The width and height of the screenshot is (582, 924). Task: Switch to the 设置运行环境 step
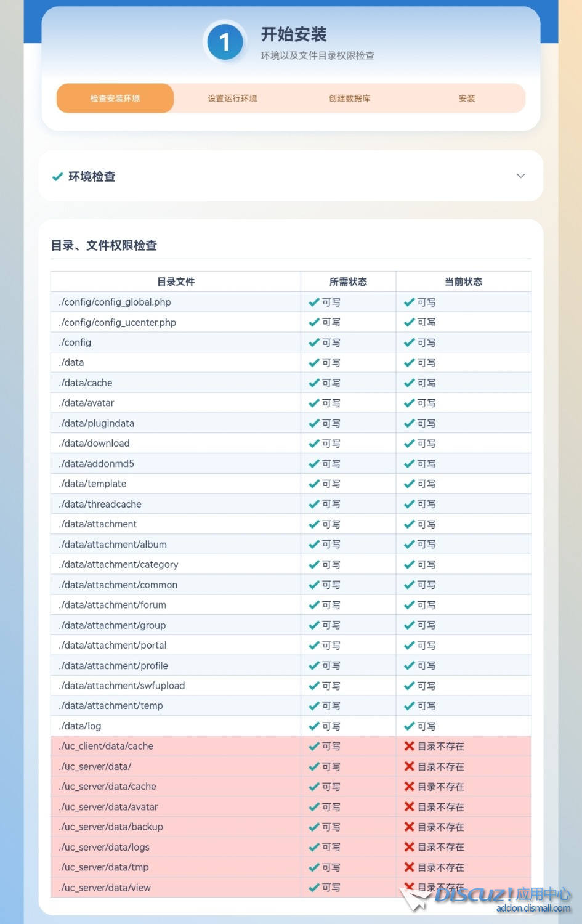pyautogui.click(x=232, y=99)
